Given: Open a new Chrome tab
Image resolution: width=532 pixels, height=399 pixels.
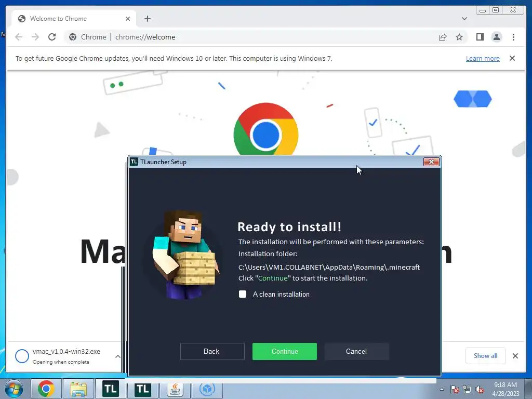Looking at the screenshot, I should point(147,19).
